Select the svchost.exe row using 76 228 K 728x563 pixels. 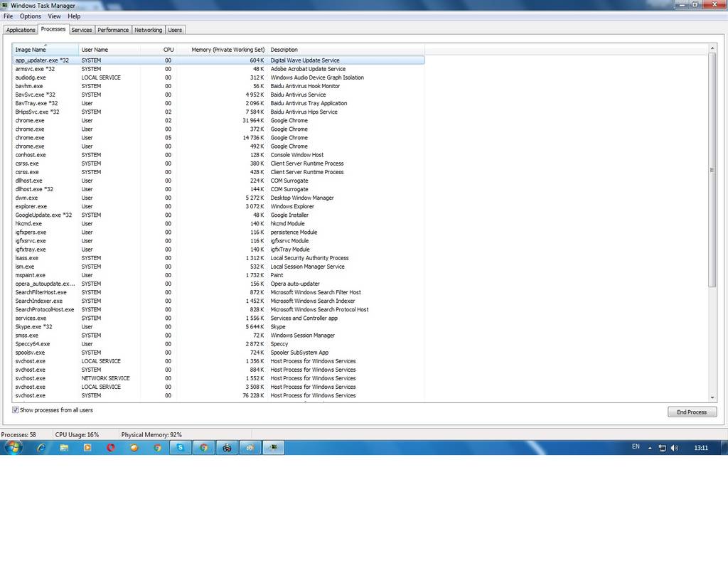[218, 395]
